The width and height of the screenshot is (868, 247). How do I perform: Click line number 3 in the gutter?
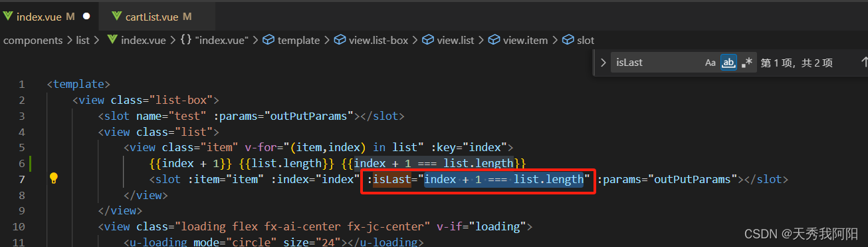click(x=22, y=116)
